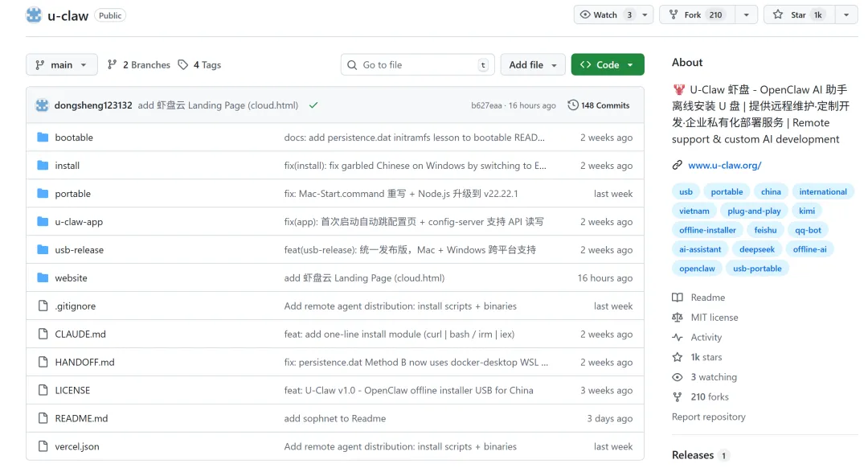Open the u-claw repository name link
This screenshot has width=868, height=468.
68,15
